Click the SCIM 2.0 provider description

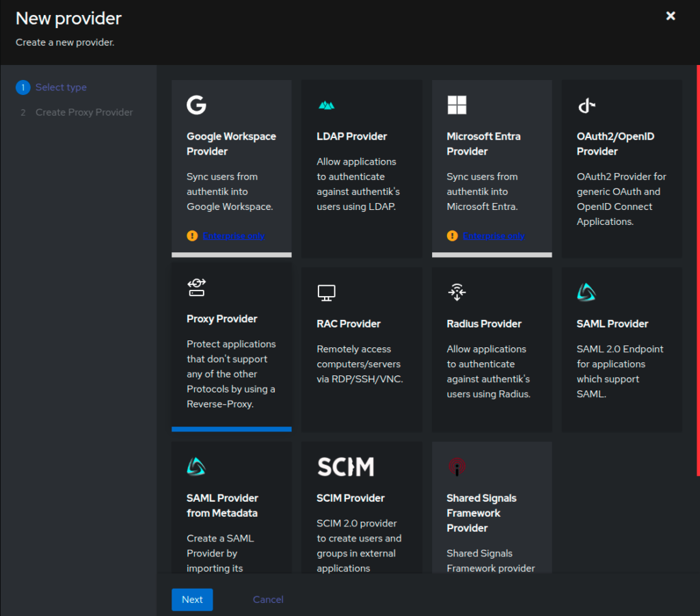click(359, 546)
